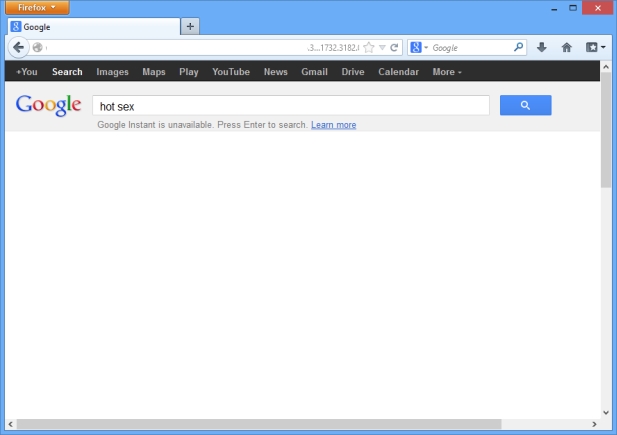Go to the Home page icon
This screenshot has width=617, height=435.
(566, 47)
